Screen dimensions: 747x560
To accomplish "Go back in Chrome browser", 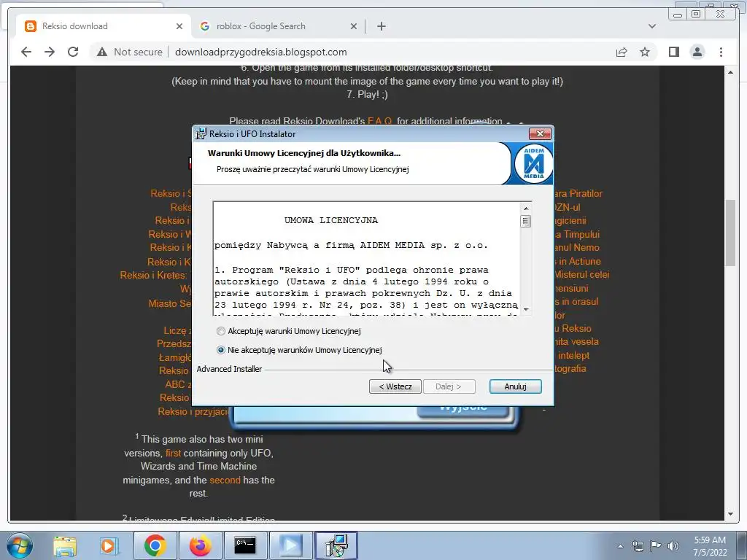I will coord(26,52).
